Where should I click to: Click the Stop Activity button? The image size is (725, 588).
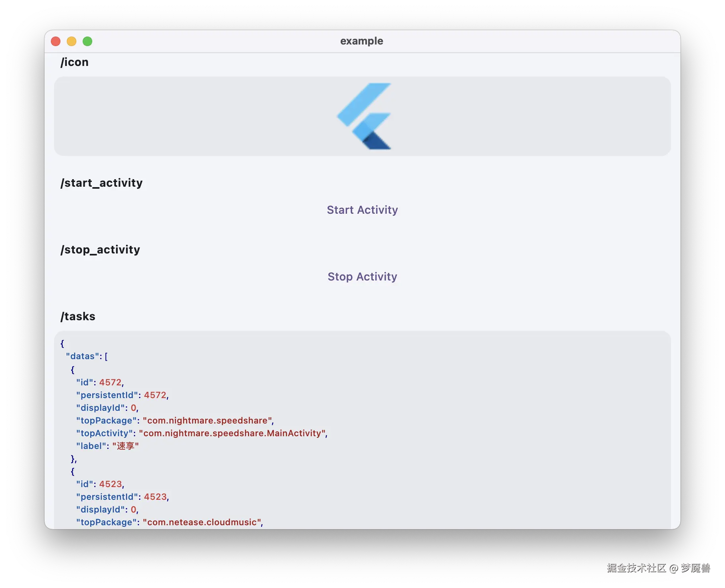(x=362, y=277)
